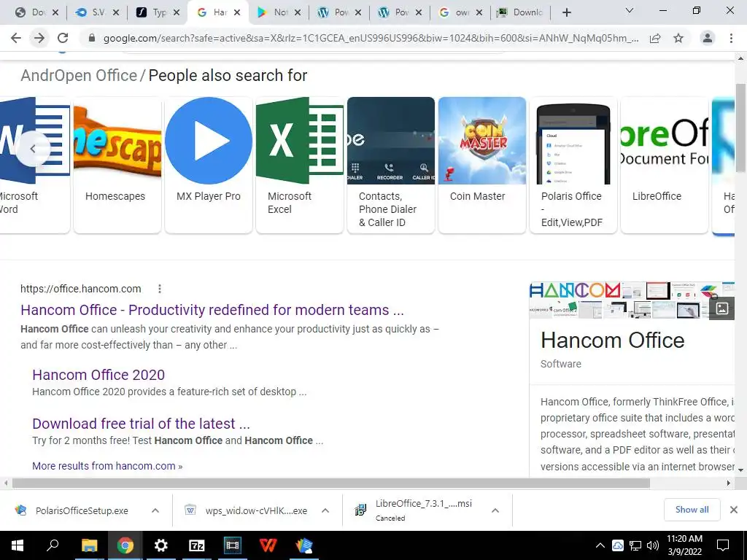Show hidden system tray icons

(600, 545)
